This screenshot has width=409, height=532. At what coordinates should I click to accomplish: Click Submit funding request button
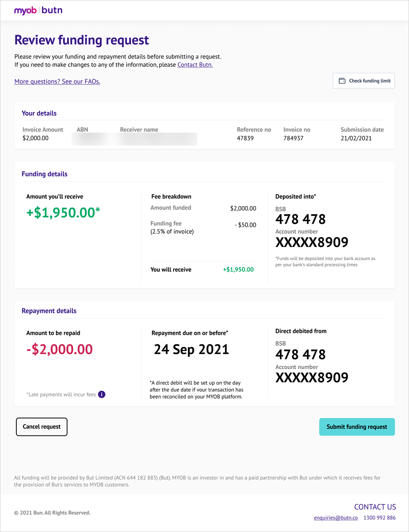pos(357,427)
